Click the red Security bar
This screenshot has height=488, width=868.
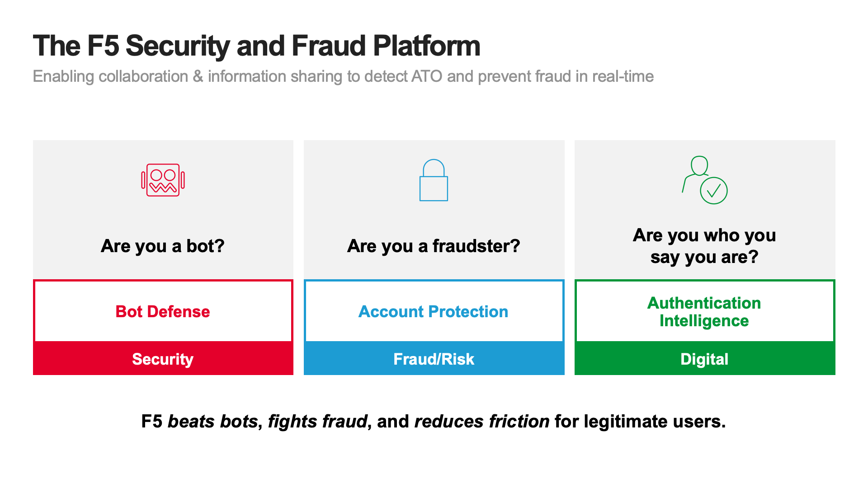[163, 359]
